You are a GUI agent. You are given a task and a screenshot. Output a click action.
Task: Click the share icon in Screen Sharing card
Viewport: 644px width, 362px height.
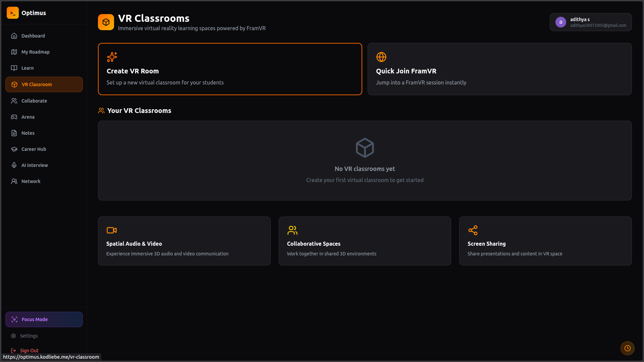(x=473, y=230)
